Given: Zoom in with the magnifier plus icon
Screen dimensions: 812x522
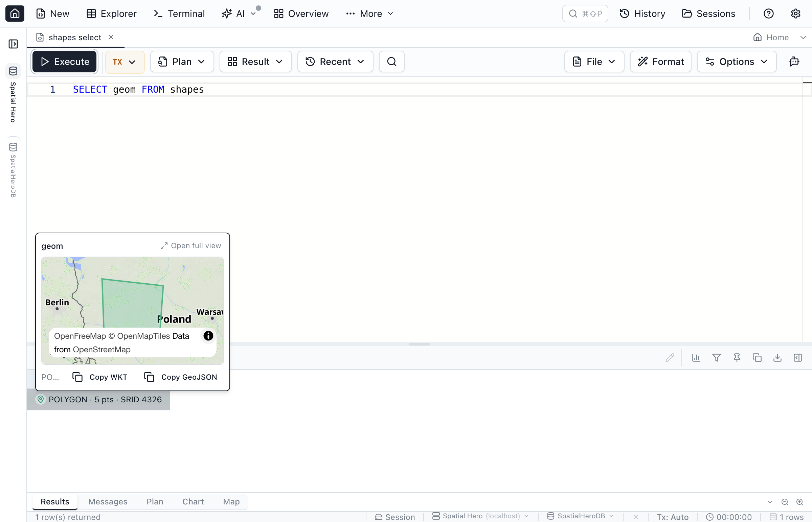Looking at the screenshot, I should click(x=799, y=502).
